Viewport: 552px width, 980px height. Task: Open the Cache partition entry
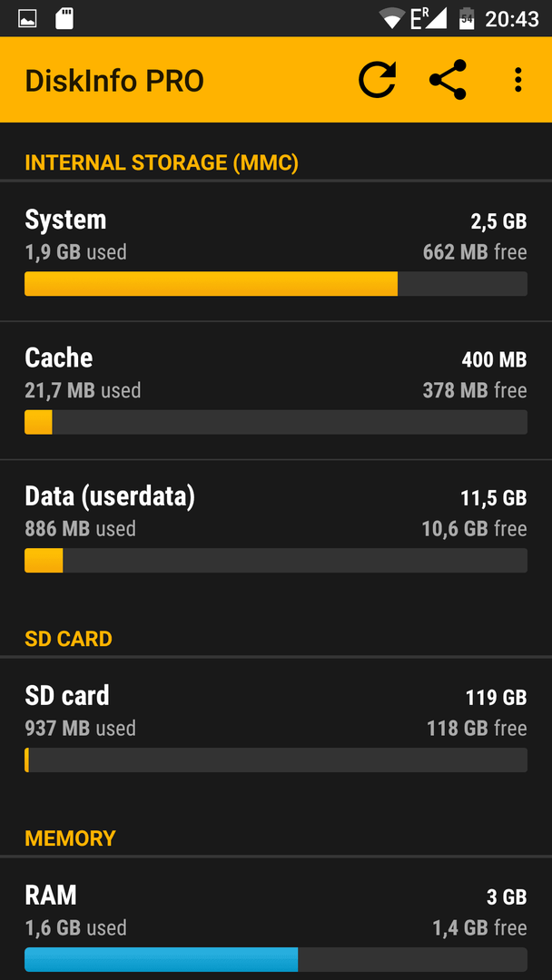276,390
